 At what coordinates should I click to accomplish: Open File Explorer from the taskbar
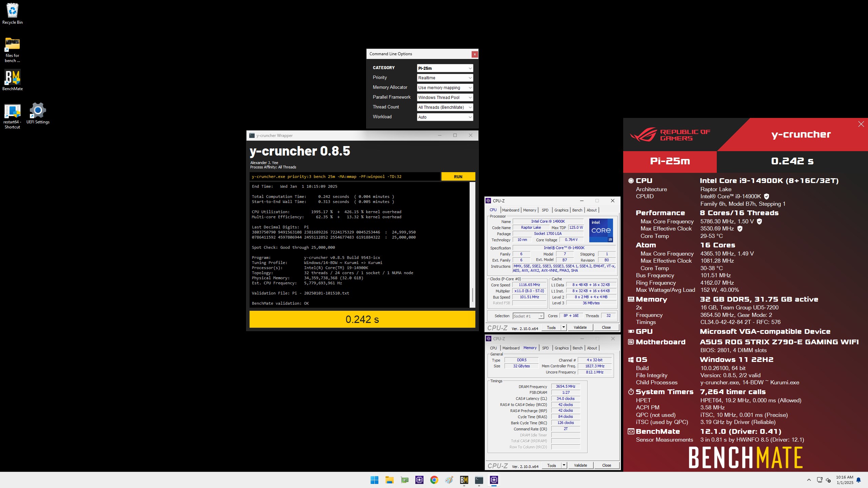tap(389, 480)
